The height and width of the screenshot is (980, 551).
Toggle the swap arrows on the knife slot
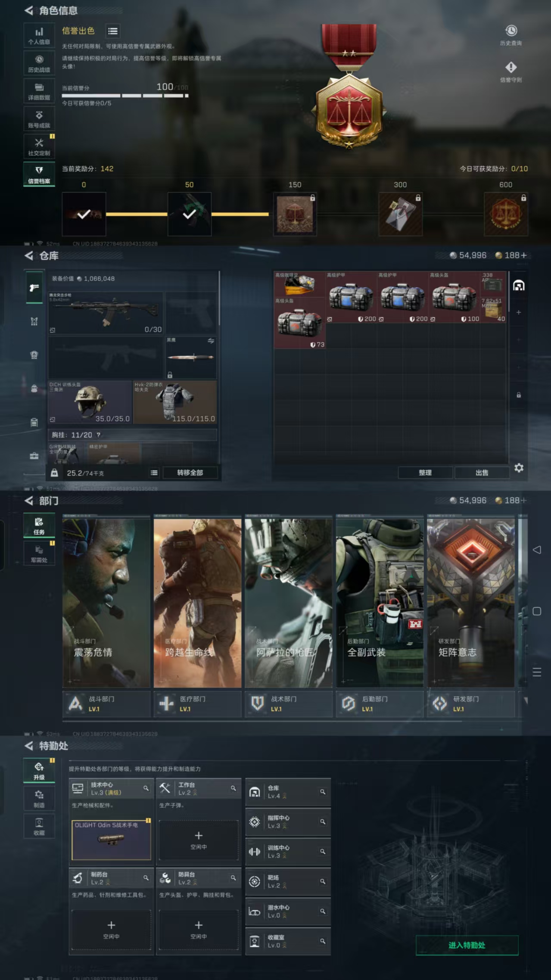(x=211, y=341)
